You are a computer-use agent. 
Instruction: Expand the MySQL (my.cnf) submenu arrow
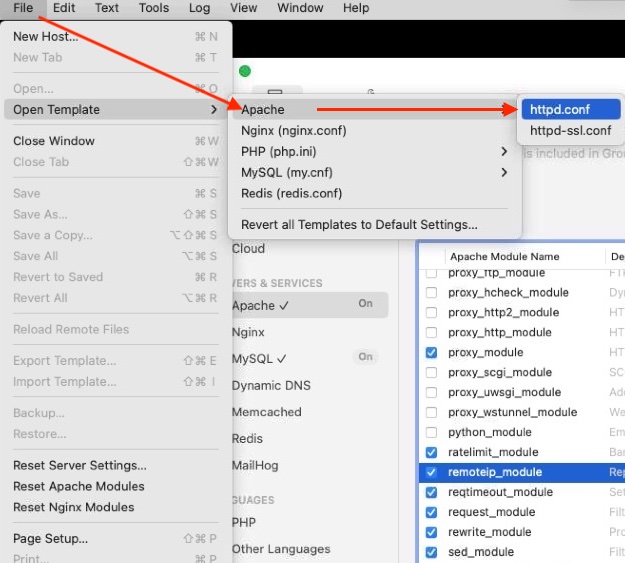coord(504,172)
